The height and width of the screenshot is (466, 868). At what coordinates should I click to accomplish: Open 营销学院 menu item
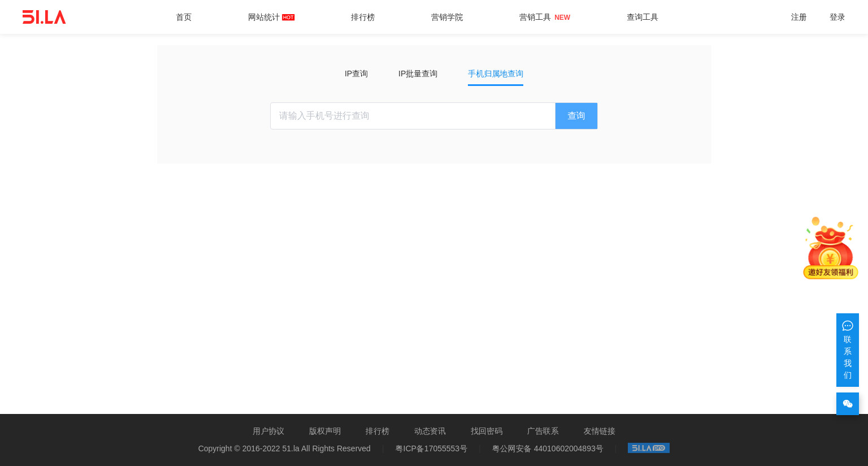point(447,18)
